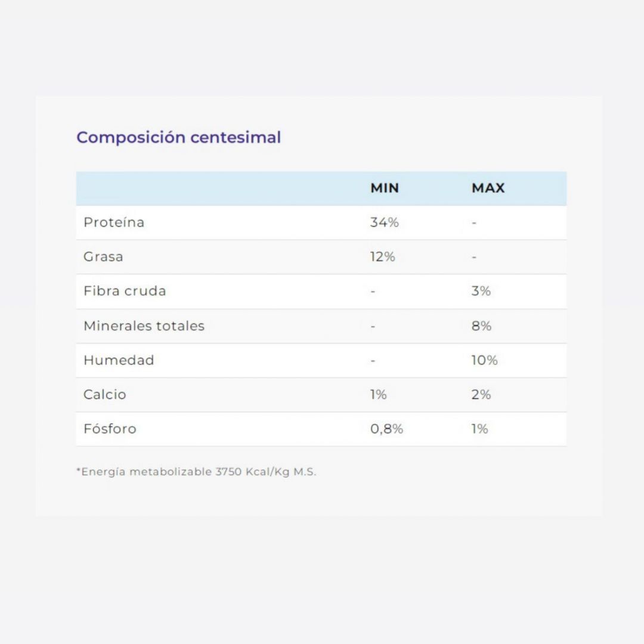The height and width of the screenshot is (644, 644).
Task: Select the MIN column header
Action: tap(385, 188)
